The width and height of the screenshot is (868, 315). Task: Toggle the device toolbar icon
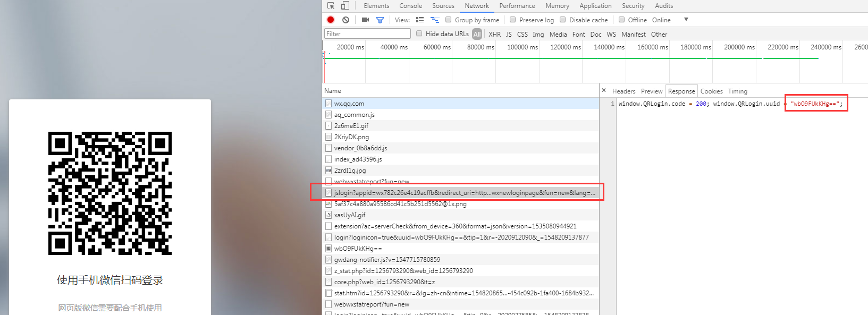[x=345, y=5]
